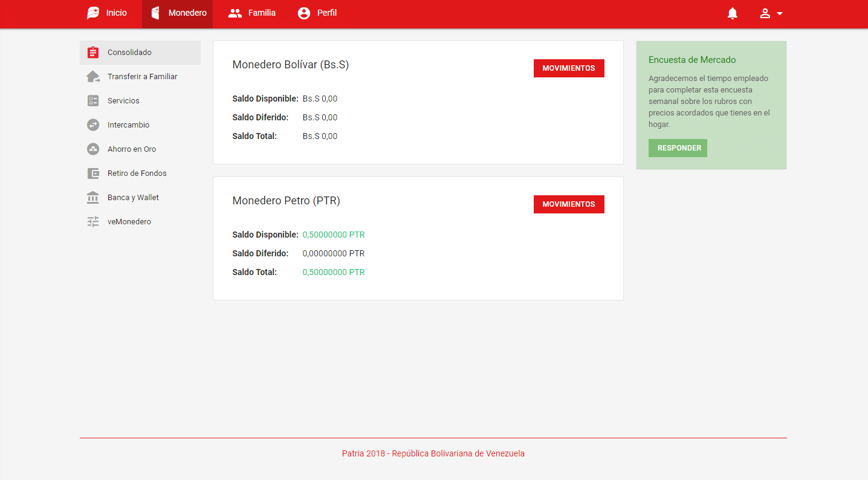868x480 pixels.
Task: Click the Responder survey button
Action: (x=678, y=148)
